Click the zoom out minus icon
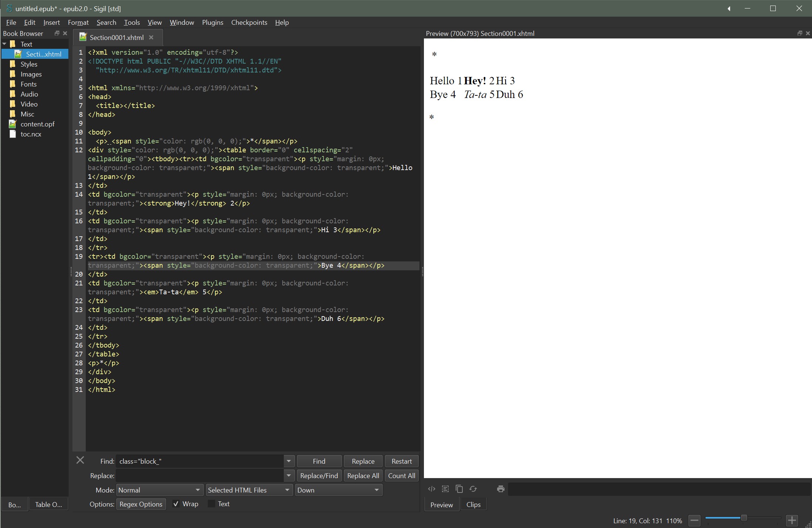The height and width of the screenshot is (528, 812). pyautogui.click(x=694, y=521)
